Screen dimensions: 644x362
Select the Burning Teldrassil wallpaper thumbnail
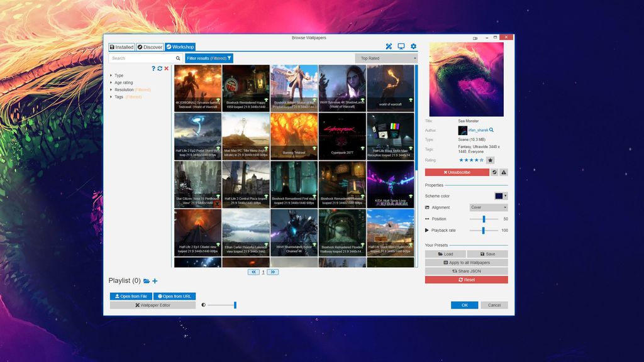point(294,136)
